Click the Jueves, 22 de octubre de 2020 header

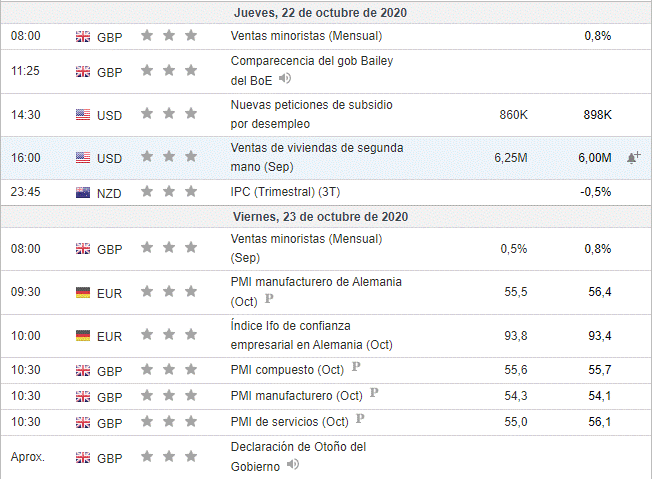click(x=320, y=13)
